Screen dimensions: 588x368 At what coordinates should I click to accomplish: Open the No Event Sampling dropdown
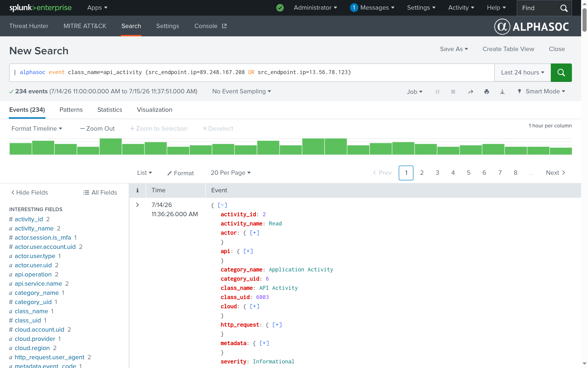tap(242, 91)
